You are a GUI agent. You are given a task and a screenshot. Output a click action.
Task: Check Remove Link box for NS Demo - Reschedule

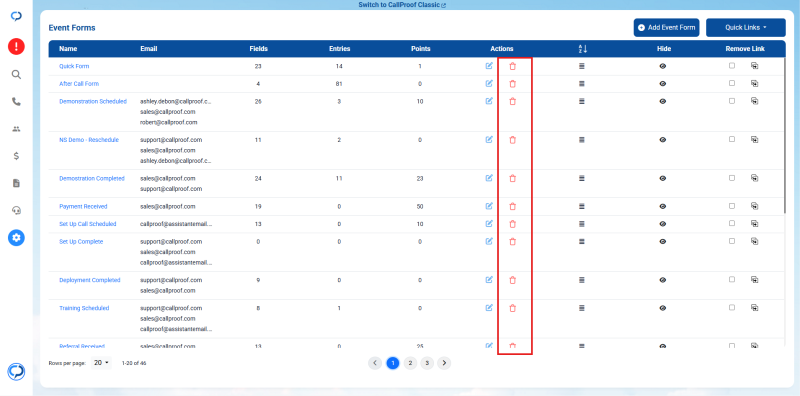[x=732, y=139]
